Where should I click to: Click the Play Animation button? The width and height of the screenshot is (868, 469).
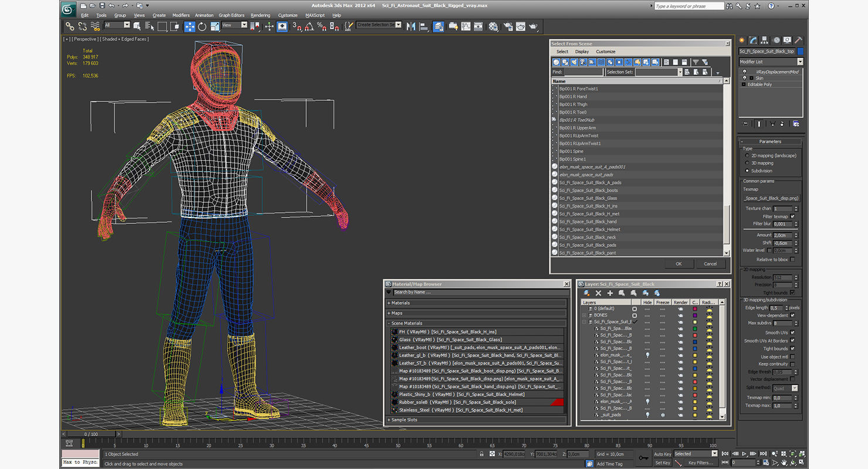[x=744, y=454]
